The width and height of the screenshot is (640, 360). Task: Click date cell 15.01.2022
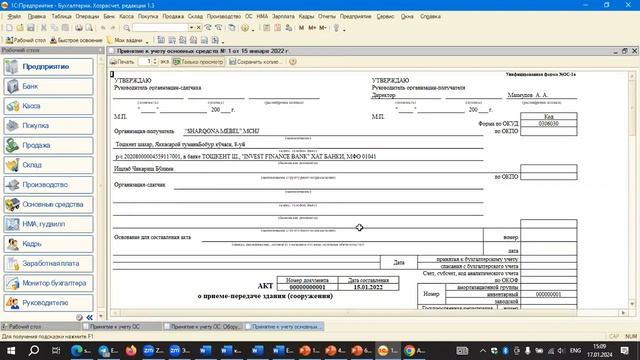click(368, 287)
